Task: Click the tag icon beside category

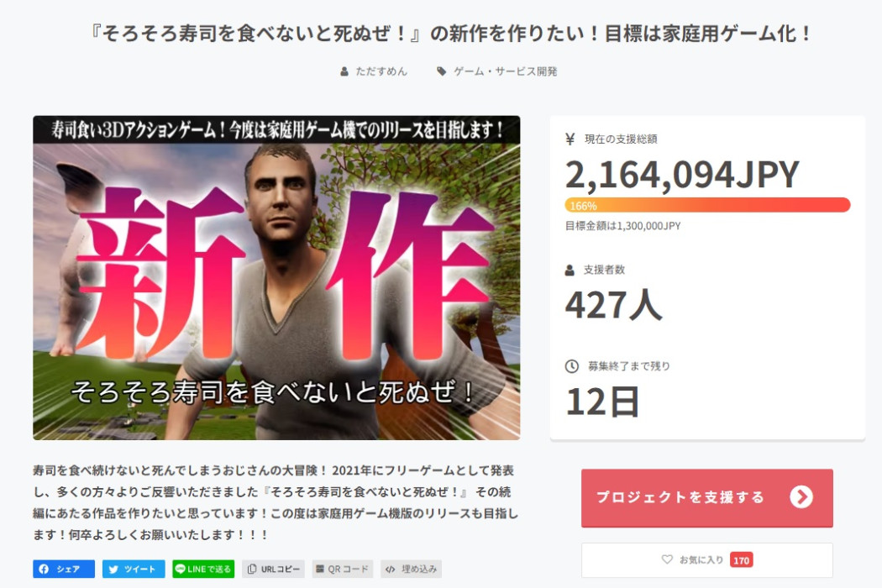Action: pos(442,71)
